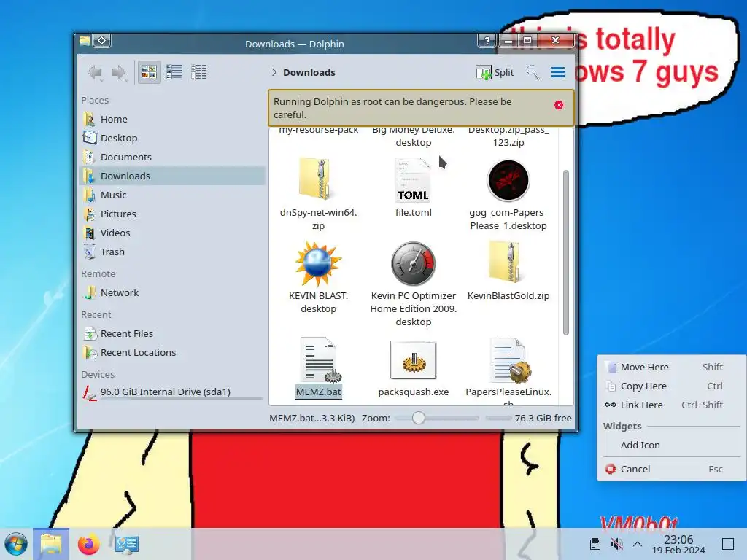Image resolution: width=747 pixels, height=560 pixels.
Task: Open Videos in Places panel
Action: coord(172,233)
